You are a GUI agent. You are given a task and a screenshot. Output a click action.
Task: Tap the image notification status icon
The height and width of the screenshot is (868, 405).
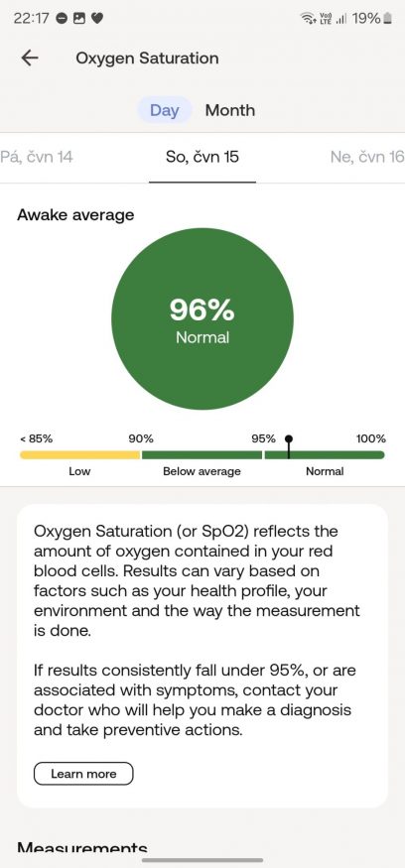[x=79, y=18]
